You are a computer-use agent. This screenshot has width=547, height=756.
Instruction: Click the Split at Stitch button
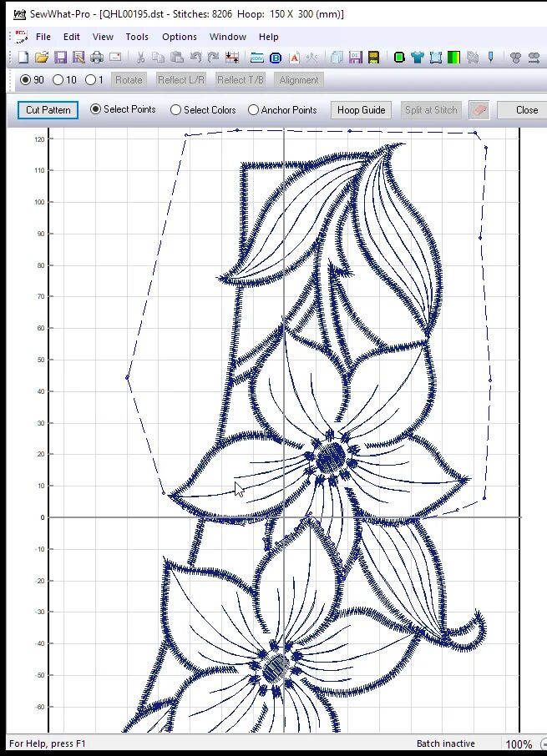click(x=431, y=110)
